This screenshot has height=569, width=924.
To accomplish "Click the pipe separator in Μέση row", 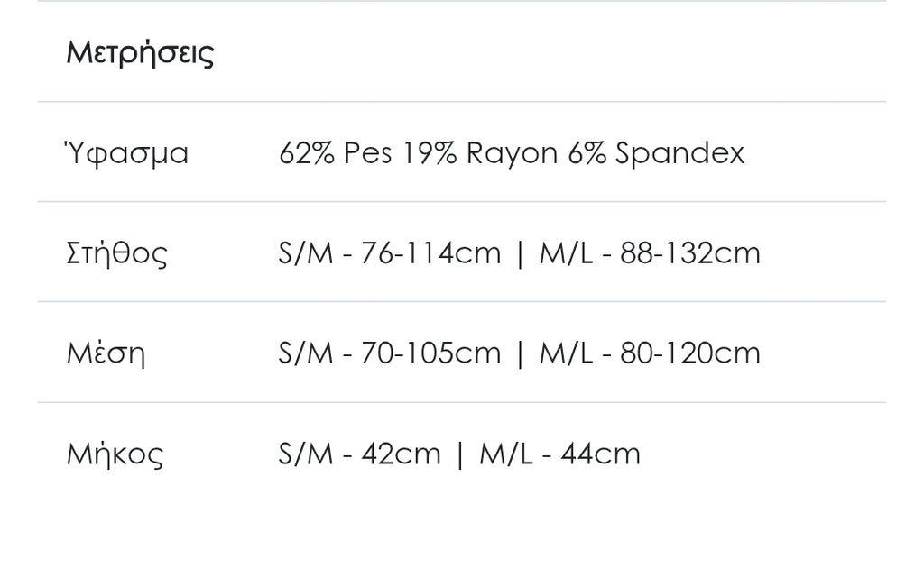I will click(x=519, y=353).
